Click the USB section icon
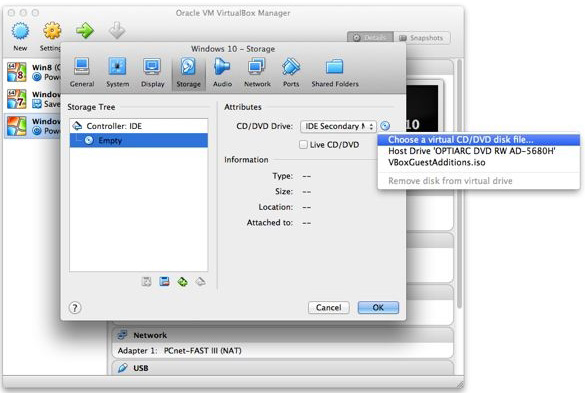Screen dimensions: 585x393 click(x=123, y=368)
